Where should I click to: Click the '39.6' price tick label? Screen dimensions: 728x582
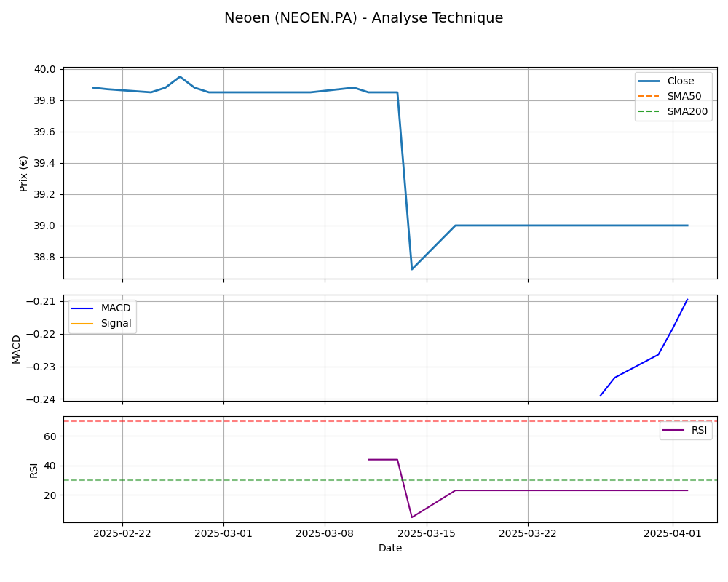click(x=44, y=132)
